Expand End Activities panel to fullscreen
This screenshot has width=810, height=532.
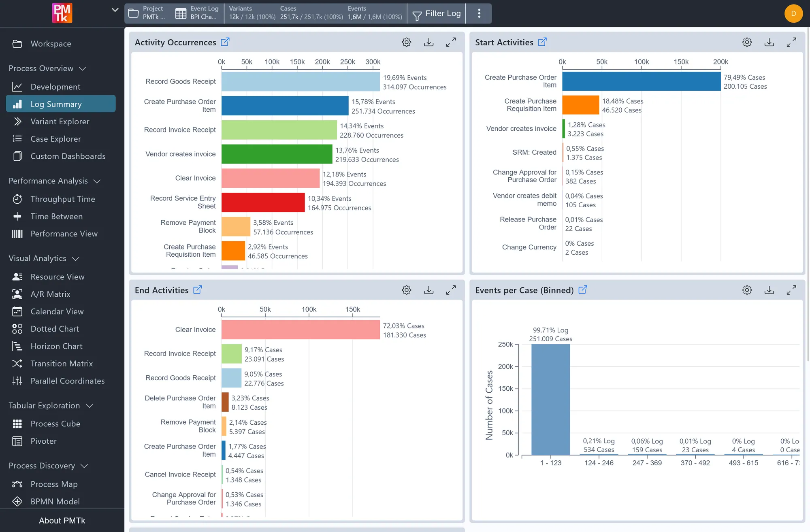click(451, 290)
